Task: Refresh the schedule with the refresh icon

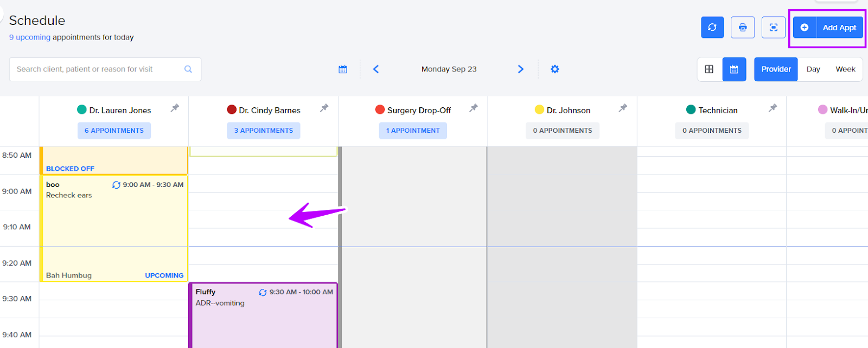Action: [x=712, y=27]
